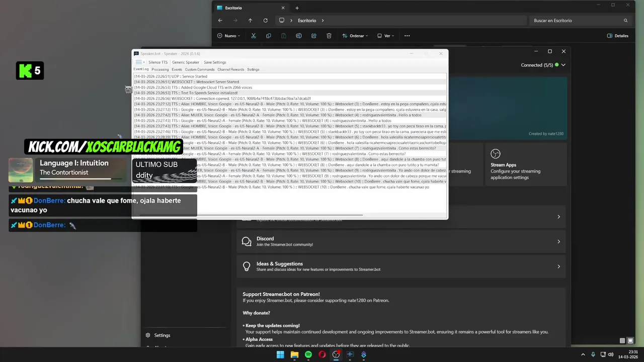This screenshot has height=362, width=644.
Task: Expand the Ideas & Suggestions chevron
Action: pyautogui.click(x=558, y=266)
